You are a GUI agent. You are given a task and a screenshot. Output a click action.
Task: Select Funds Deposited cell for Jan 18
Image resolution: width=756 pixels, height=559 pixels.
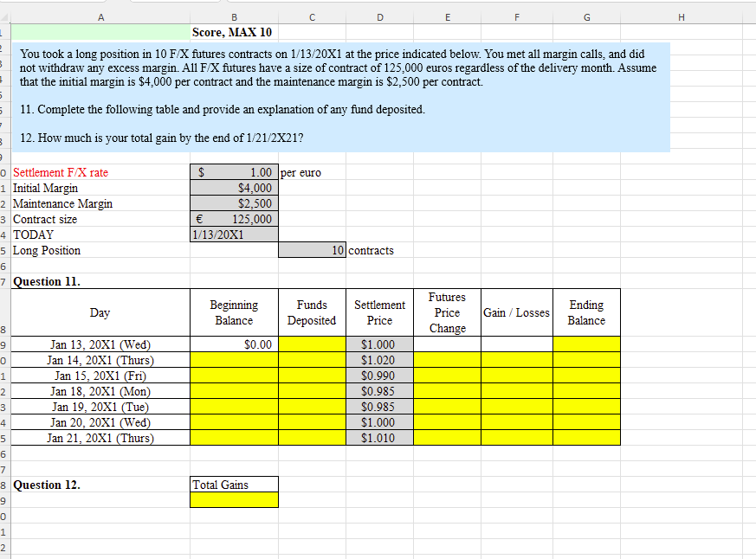(x=312, y=391)
